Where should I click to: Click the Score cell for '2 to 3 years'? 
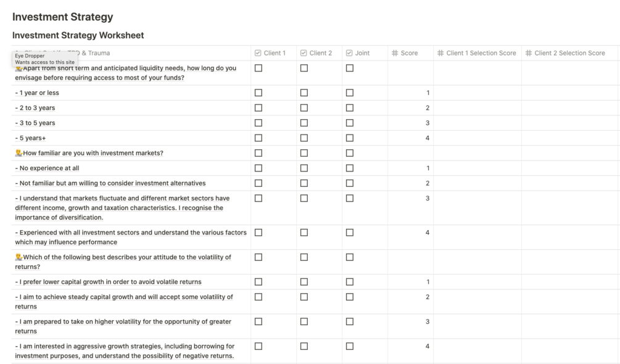(x=410, y=108)
